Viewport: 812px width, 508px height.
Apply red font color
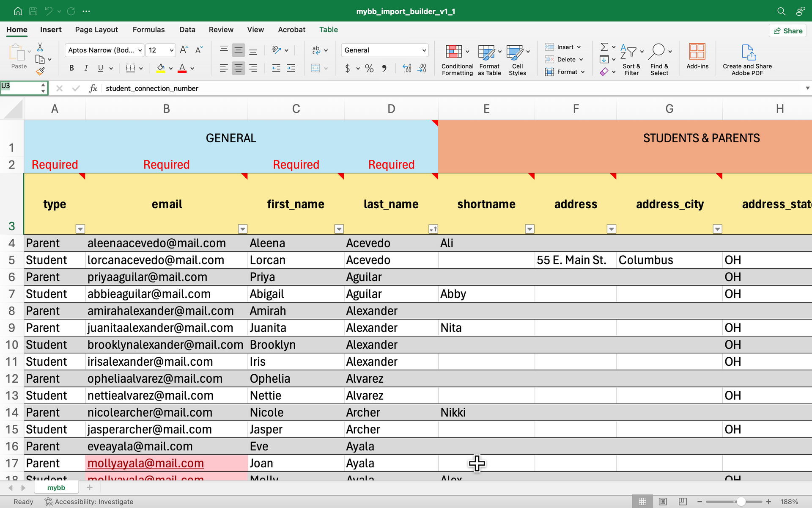pos(182,68)
